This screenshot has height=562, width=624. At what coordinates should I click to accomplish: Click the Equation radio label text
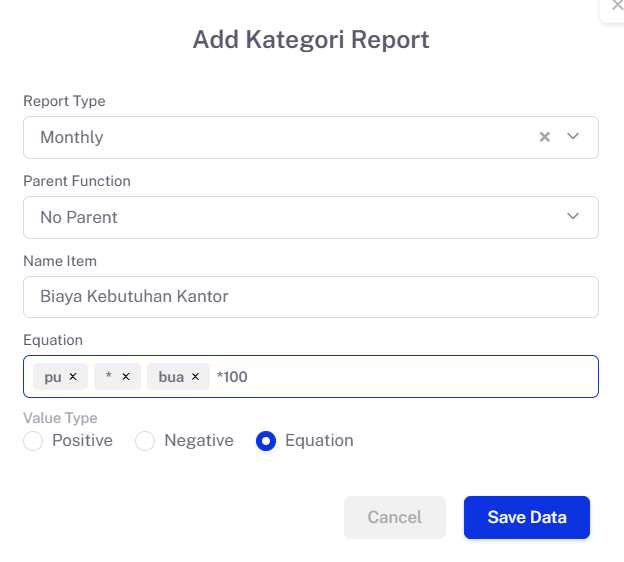(319, 441)
